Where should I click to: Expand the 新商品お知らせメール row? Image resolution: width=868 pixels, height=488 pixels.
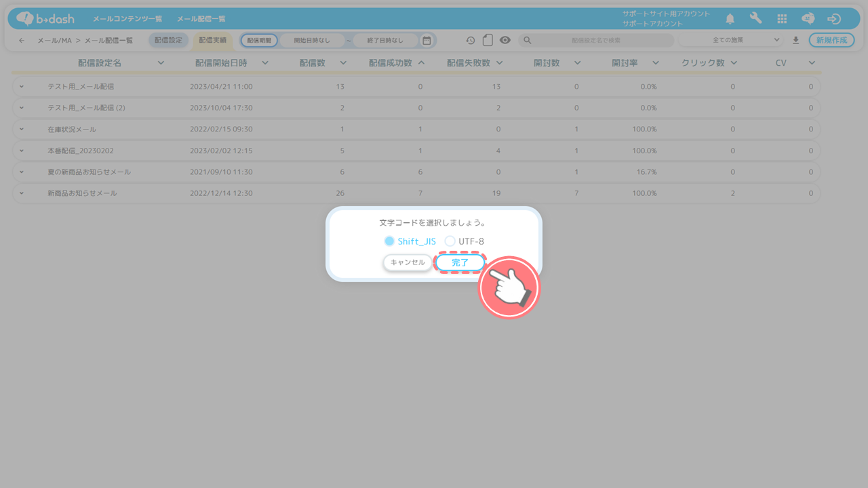tap(22, 193)
